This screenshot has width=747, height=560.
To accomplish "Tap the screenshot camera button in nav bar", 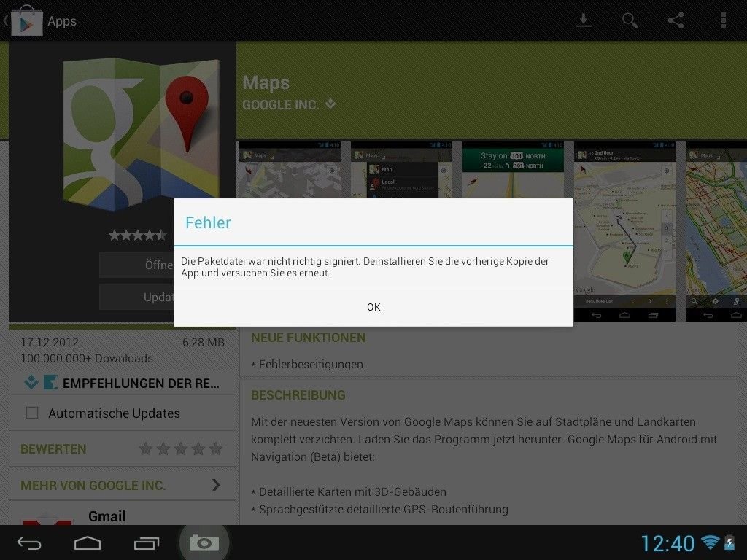I will click(204, 542).
